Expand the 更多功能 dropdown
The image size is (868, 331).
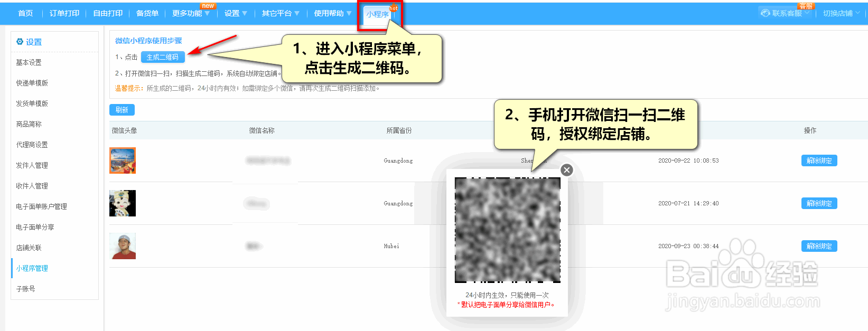[x=191, y=13]
